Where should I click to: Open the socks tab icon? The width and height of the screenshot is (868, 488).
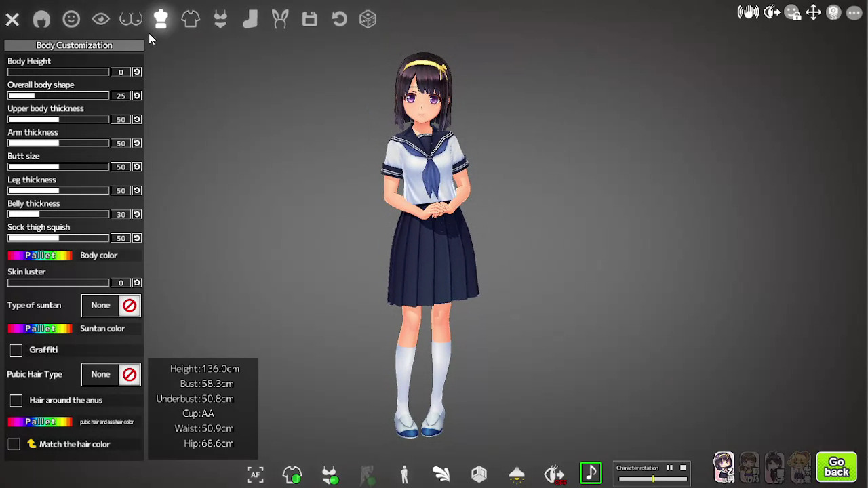250,19
